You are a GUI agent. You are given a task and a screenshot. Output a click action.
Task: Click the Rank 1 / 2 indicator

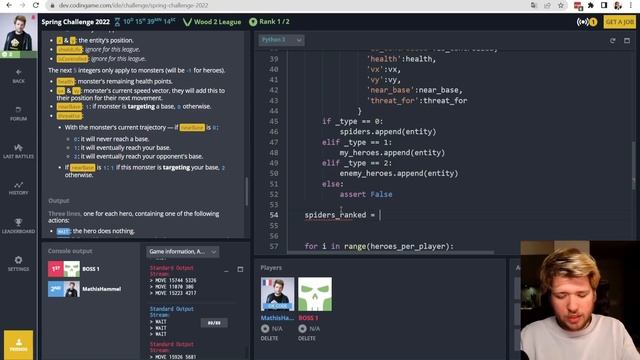pos(269,22)
